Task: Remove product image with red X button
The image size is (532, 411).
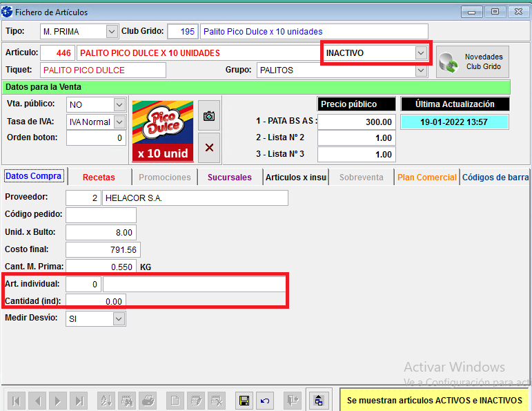Action: pos(209,147)
